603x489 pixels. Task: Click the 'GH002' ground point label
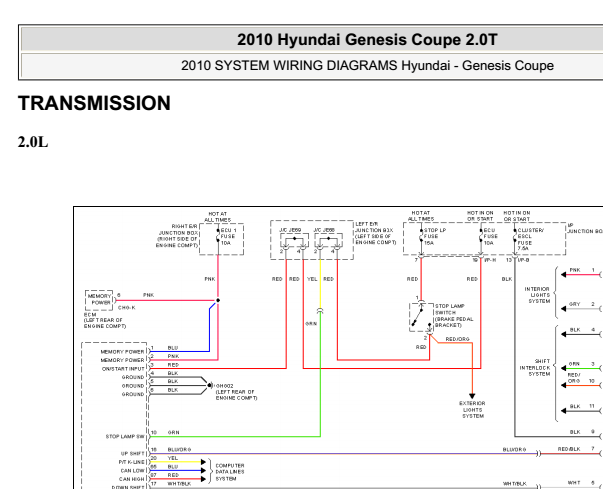tap(225, 386)
